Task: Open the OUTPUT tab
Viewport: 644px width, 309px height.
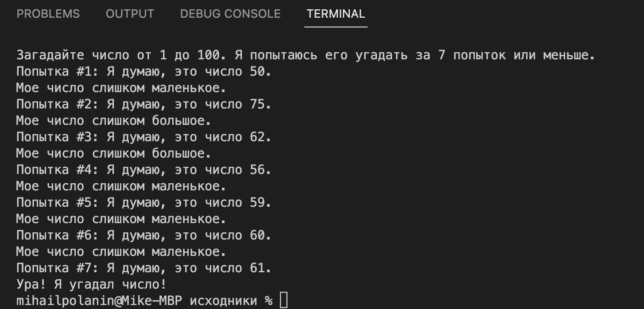Action: tap(130, 14)
